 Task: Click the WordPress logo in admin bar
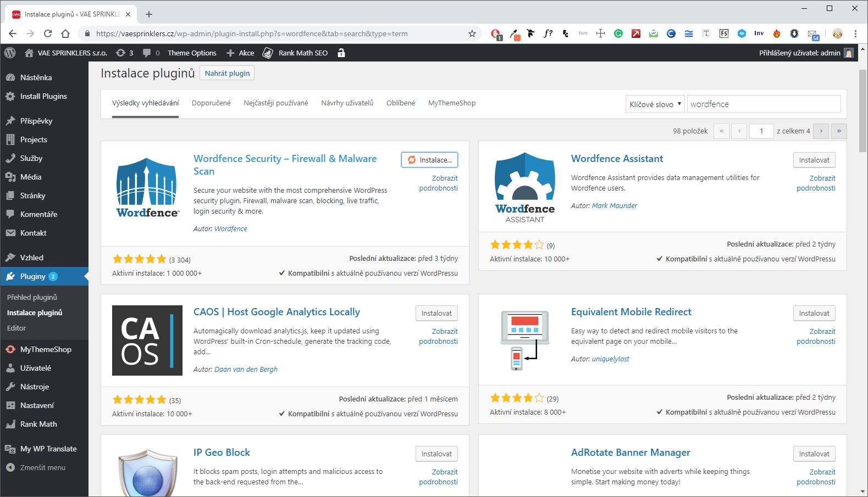point(10,53)
